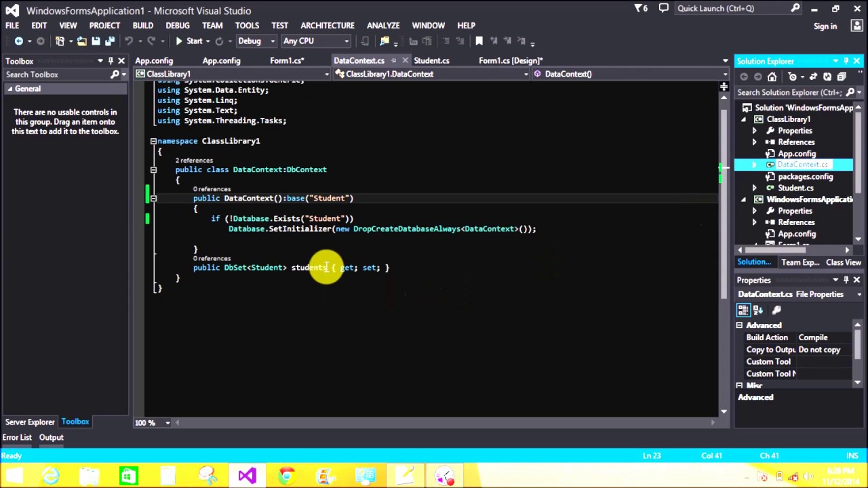
Task: Click the Redo arrow in toolbar
Action: pyautogui.click(x=151, y=41)
